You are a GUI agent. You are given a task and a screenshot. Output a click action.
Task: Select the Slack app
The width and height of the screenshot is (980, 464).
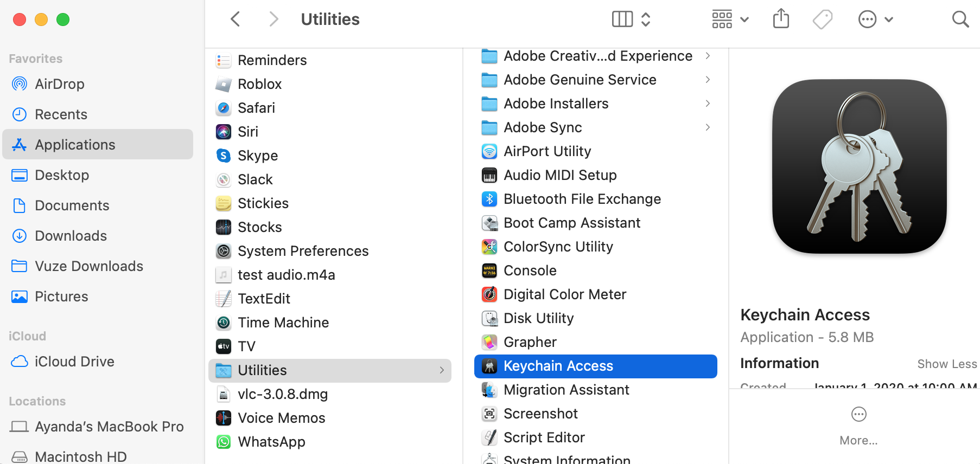tap(330, 179)
